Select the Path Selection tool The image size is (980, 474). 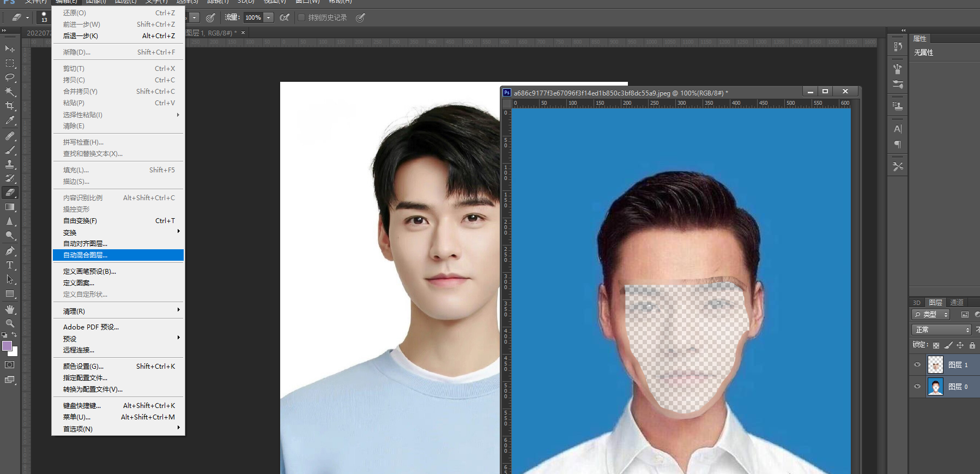pos(10,279)
